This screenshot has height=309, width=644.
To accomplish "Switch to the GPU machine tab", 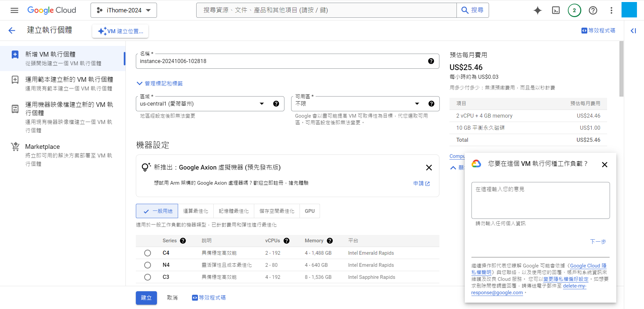I will tap(310, 211).
